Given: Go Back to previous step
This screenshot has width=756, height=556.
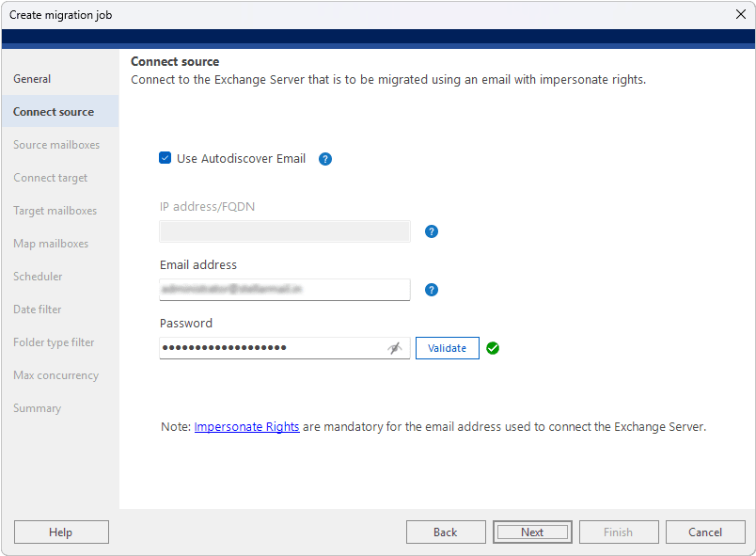Looking at the screenshot, I should [446, 532].
